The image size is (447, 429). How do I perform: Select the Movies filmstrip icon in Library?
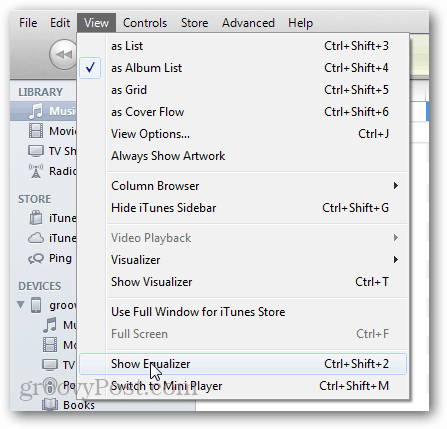pos(36,131)
